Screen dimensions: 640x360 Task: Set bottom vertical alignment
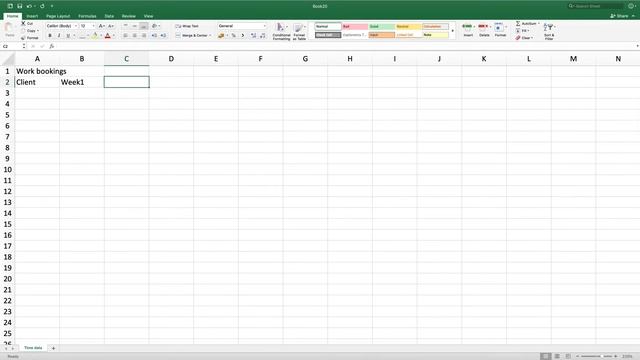(x=144, y=26)
